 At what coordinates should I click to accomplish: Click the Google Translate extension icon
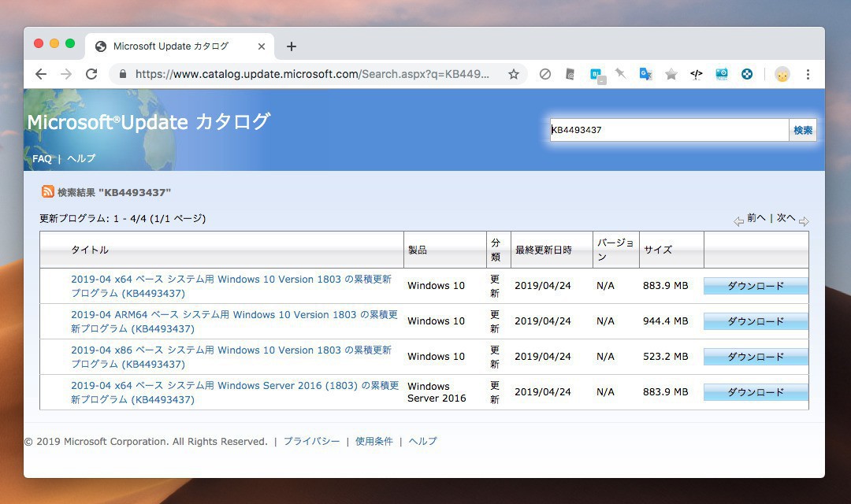click(645, 74)
